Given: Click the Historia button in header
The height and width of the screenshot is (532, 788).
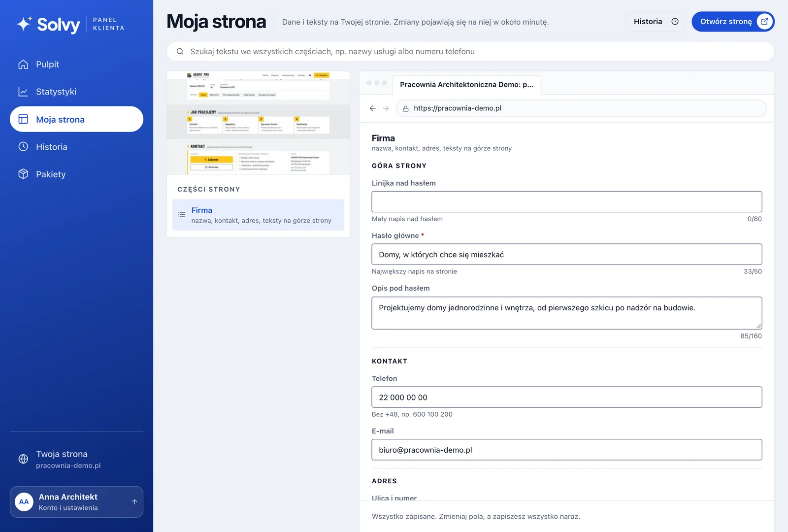Looking at the screenshot, I should [x=656, y=22].
